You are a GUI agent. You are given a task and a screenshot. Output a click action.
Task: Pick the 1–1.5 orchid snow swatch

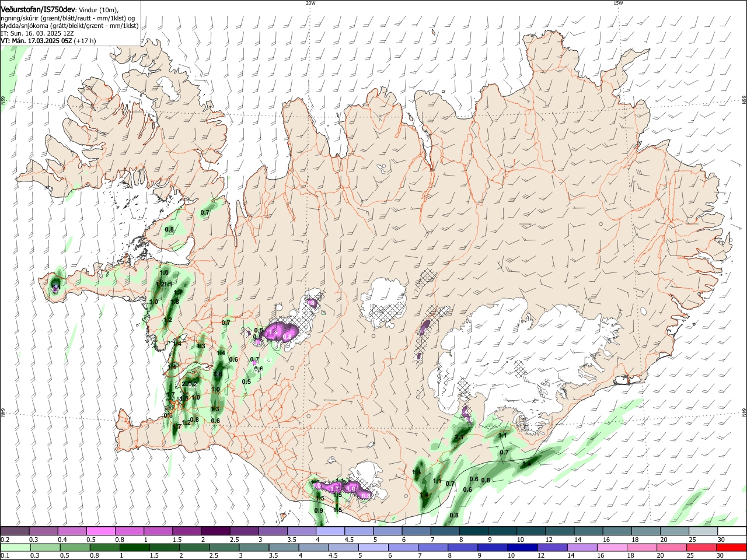[x=158, y=531]
